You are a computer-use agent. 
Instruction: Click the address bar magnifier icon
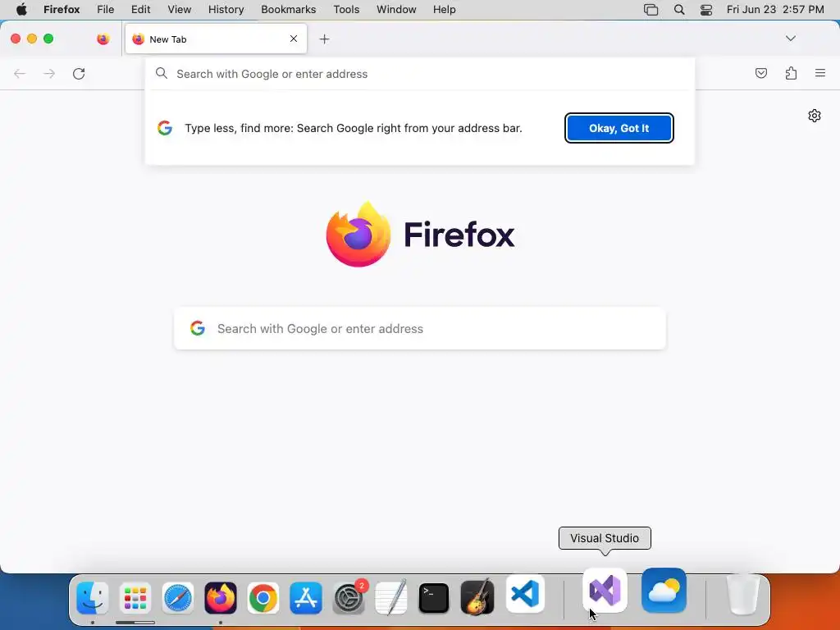[x=162, y=73]
